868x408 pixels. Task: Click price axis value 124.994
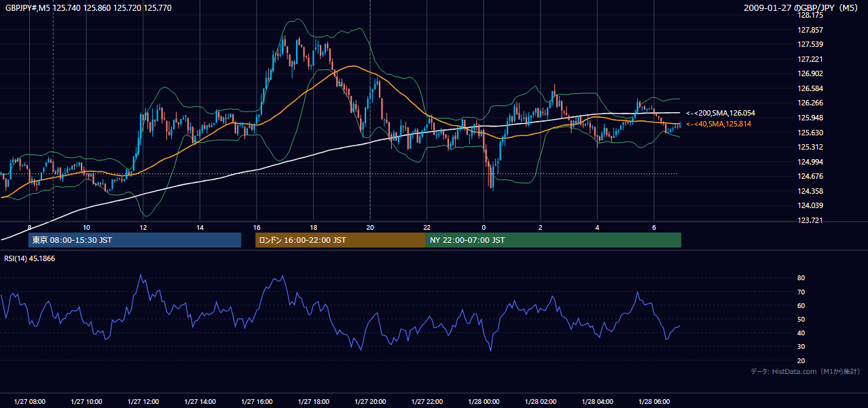[810, 162]
